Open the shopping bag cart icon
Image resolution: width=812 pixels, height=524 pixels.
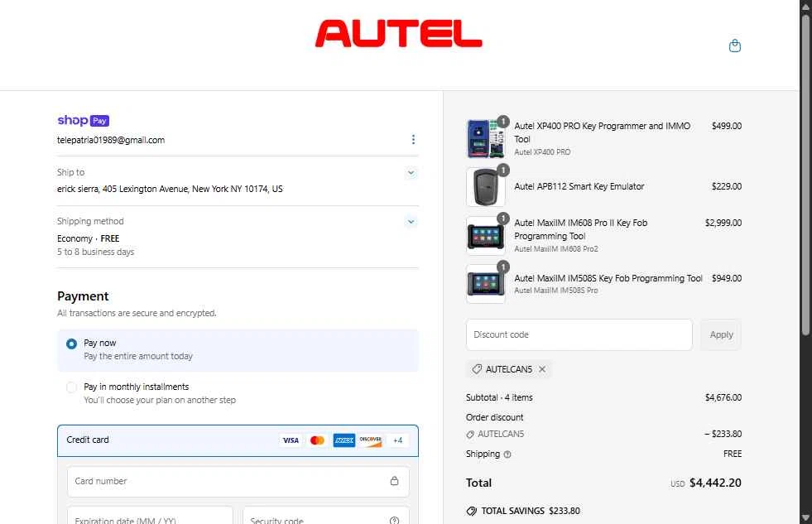[734, 46]
